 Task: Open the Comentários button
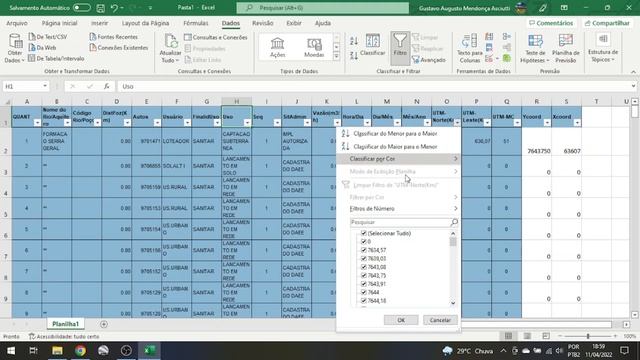551,23
